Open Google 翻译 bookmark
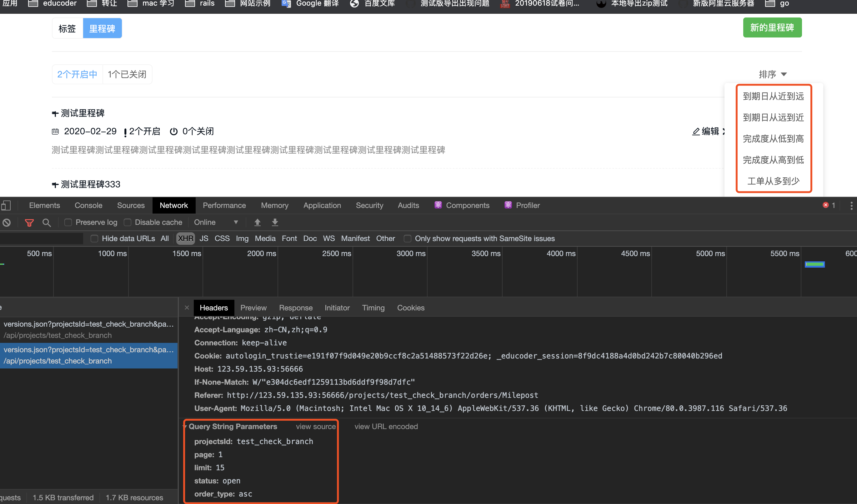 (310, 3)
